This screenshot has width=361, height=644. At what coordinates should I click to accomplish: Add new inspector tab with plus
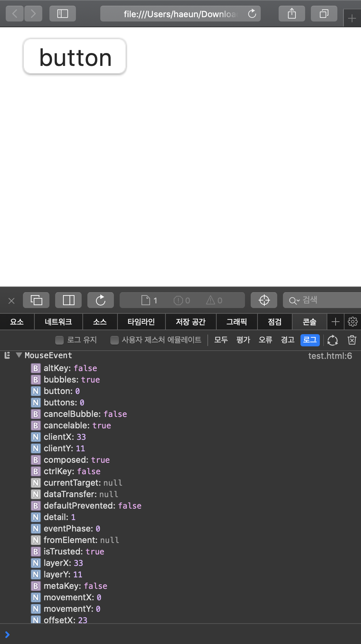tap(336, 322)
